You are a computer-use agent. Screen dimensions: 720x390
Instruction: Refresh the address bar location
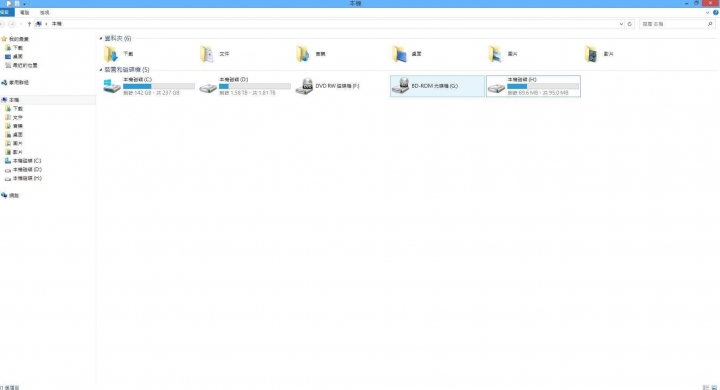630,24
